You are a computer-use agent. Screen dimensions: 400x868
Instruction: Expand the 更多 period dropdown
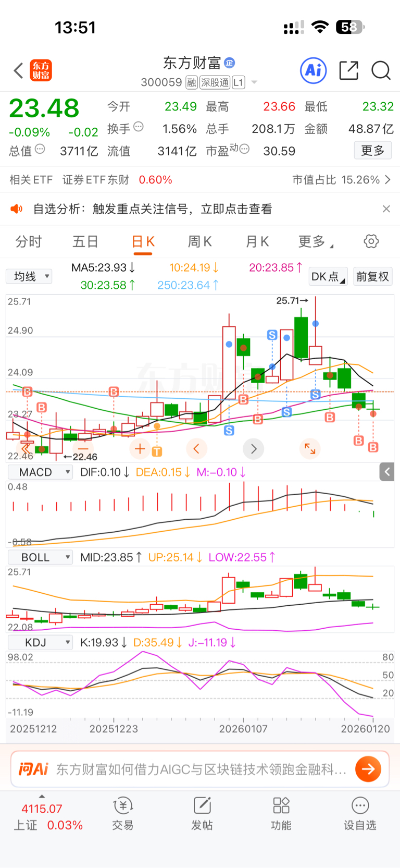(x=316, y=241)
